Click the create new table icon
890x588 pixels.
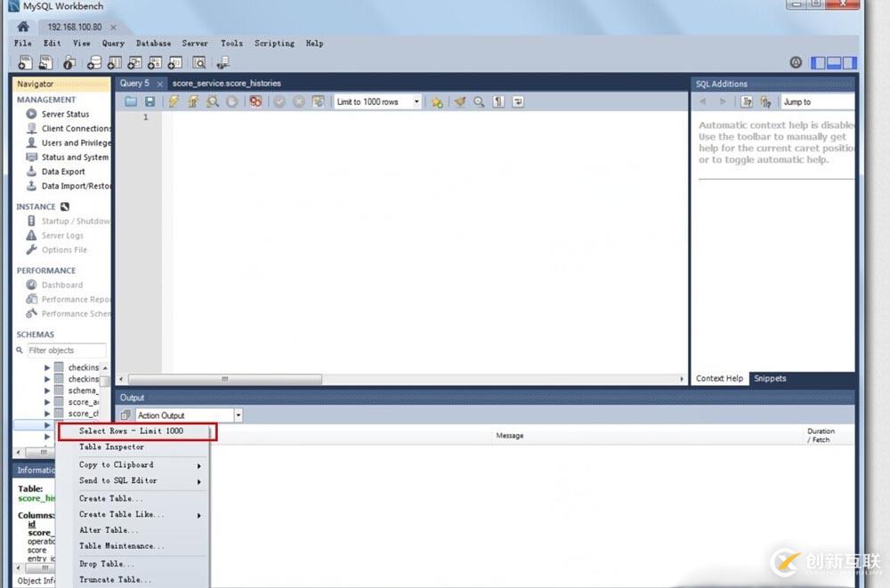[x=114, y=62]
